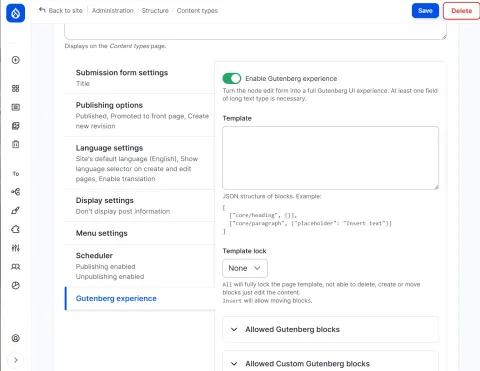Click the "Insert will allow moving blocks" help text

click(x=267, y=301)
